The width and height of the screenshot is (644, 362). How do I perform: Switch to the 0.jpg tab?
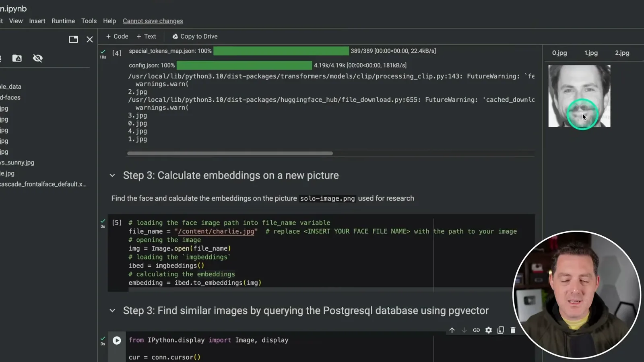tap(559, 53)
